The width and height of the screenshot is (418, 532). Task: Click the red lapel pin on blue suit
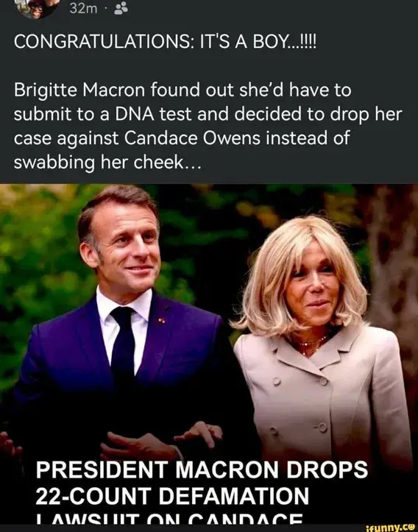coord(161,319)
